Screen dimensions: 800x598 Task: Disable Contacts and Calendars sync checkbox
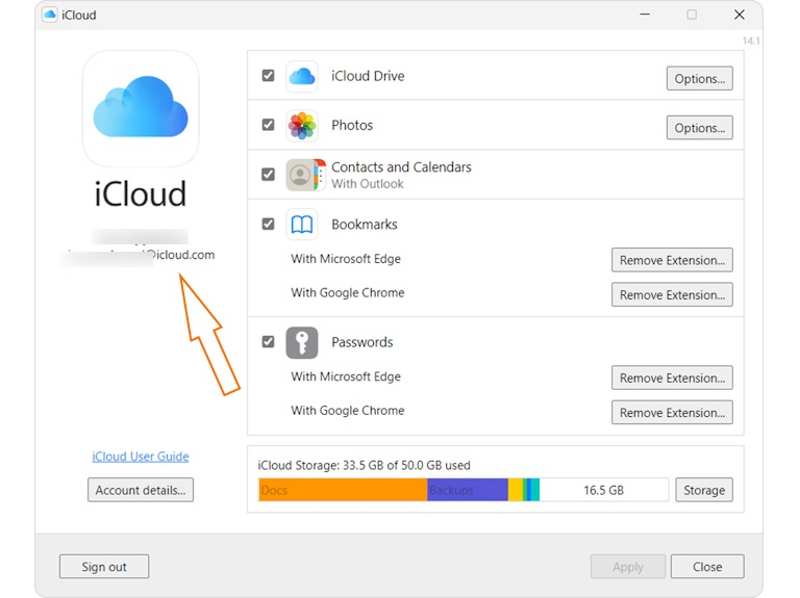pos(268,175)
